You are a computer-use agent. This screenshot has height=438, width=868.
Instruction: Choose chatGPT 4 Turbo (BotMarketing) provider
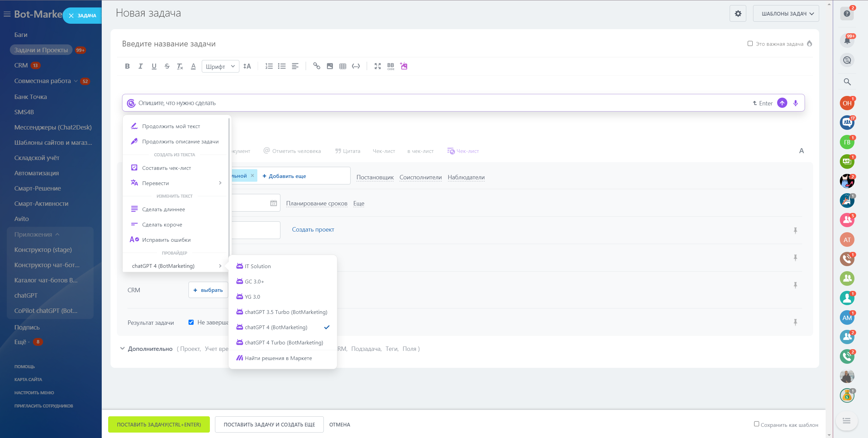[283, 342]
